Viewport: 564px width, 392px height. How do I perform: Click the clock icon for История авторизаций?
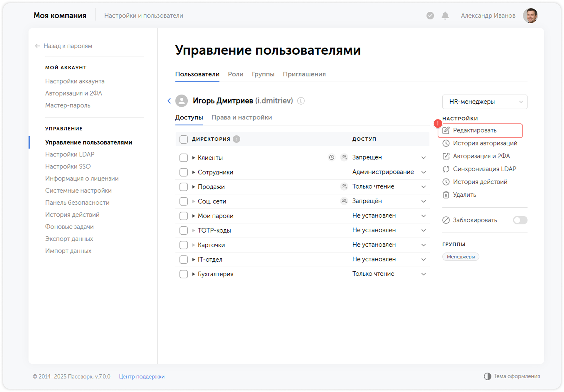click(446, 143)
